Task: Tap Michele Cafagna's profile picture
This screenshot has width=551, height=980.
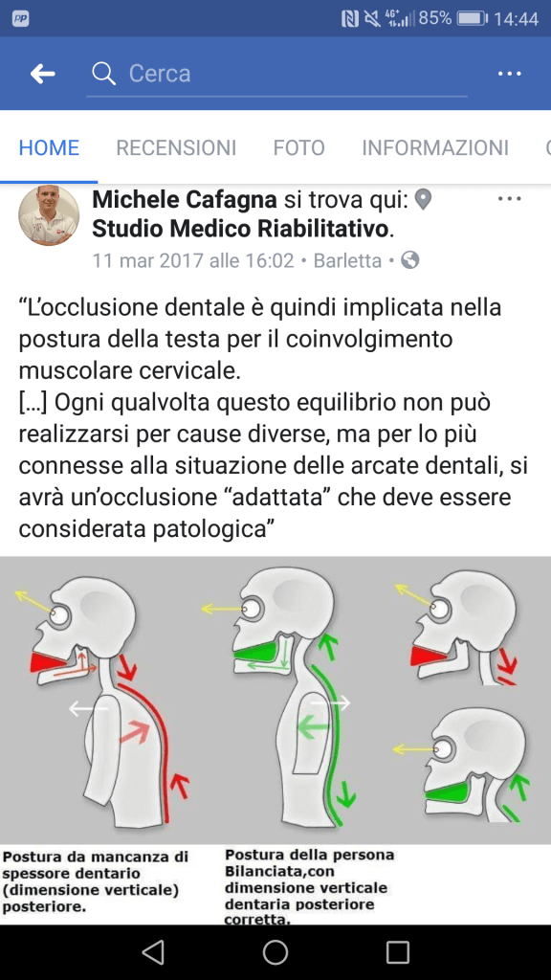Action: coord(49,215)
